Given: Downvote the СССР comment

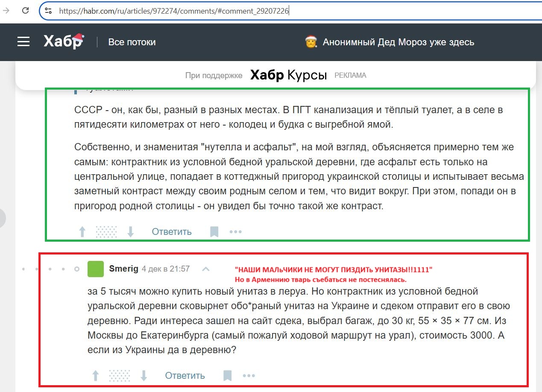Looking at the screenshot, I should pyautogui.click(x=130, y=231).
